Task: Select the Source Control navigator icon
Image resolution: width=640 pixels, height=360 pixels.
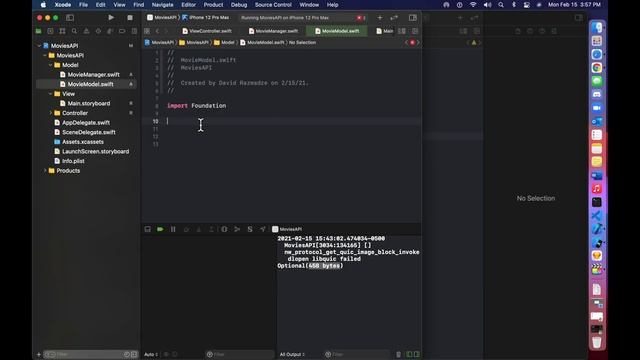Action: (x=50, y=31)
